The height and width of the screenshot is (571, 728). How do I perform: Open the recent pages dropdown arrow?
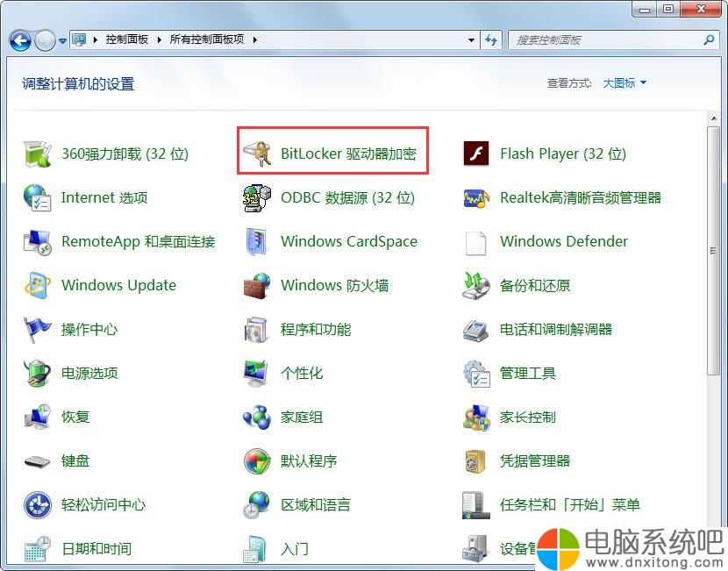[x=62, y=41]
